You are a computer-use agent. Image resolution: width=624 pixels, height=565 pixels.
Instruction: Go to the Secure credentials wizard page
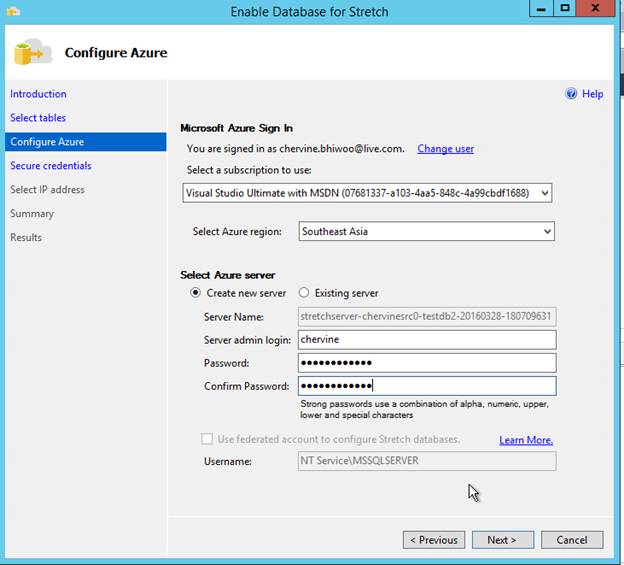(x=51, y=166)
